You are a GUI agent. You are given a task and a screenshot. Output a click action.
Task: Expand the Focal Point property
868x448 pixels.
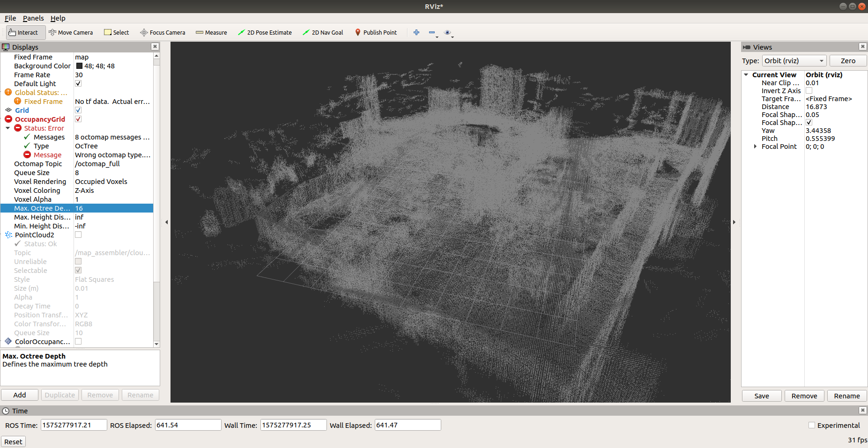click(x=755, y=147)
